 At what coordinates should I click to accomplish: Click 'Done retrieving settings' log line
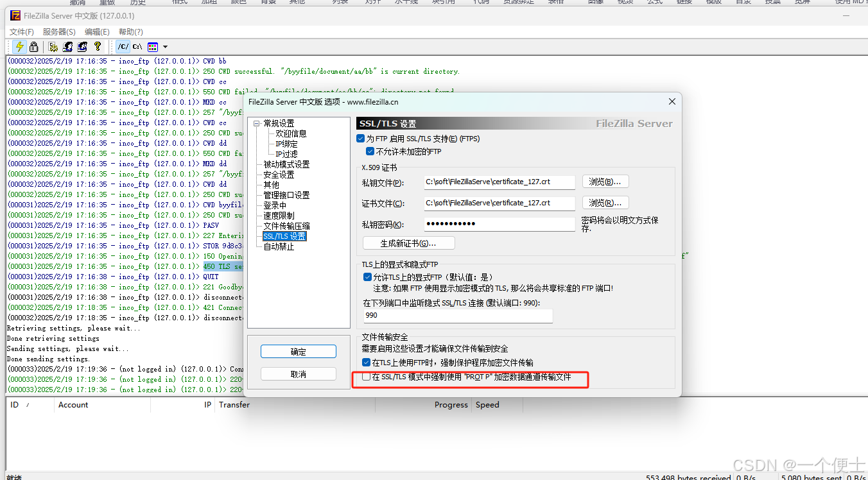tap(53, 338)
